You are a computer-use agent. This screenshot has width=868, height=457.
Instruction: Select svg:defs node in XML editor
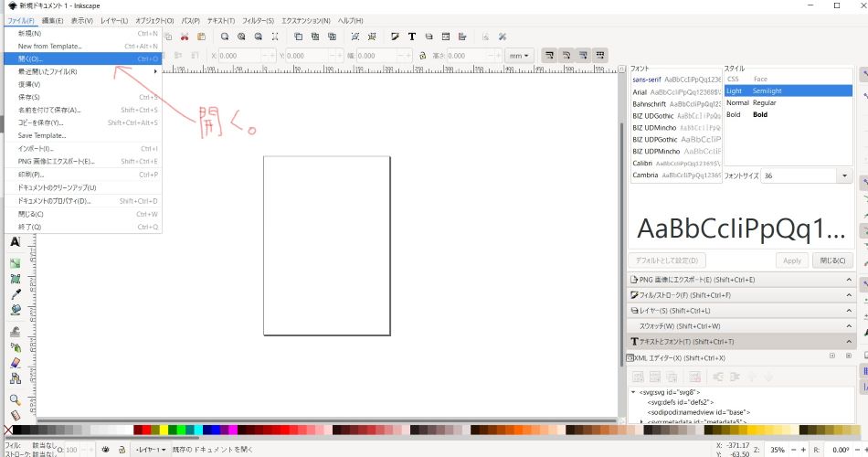tap(681, 402)
